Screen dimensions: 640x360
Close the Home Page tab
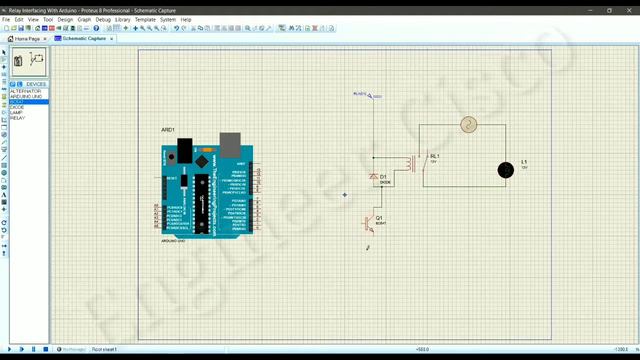pyautogui.click(x=45, y=39)
